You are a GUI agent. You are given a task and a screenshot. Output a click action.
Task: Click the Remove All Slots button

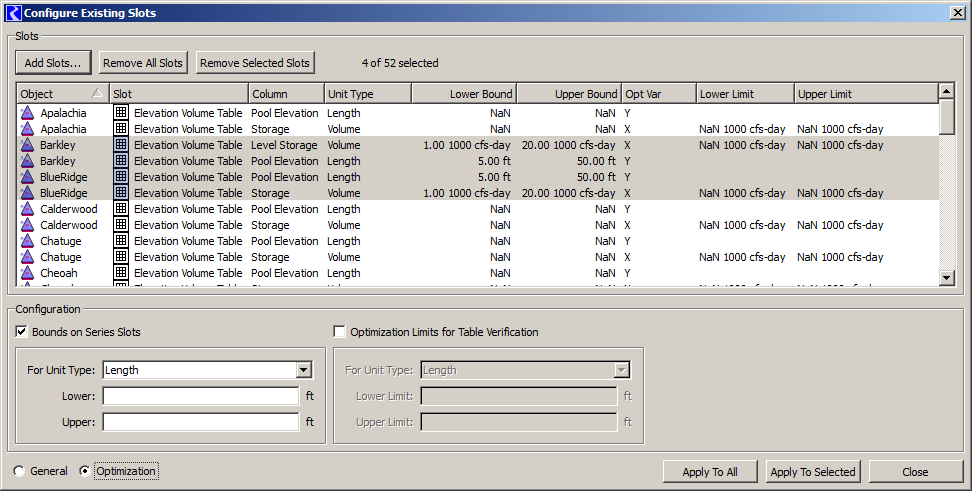point(143,63)
